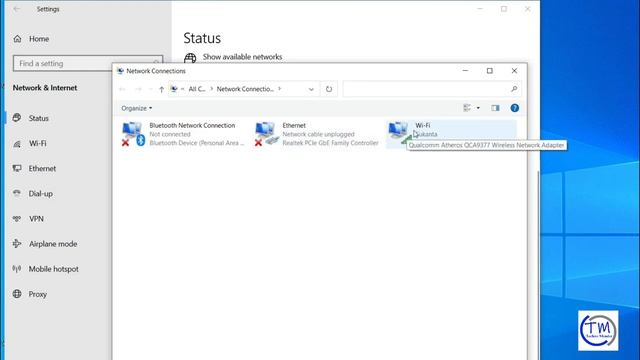Image resolution: width=640 pixels, height=360 pixels.
Task: Maximize the Network Connections window
Action: 490,71
